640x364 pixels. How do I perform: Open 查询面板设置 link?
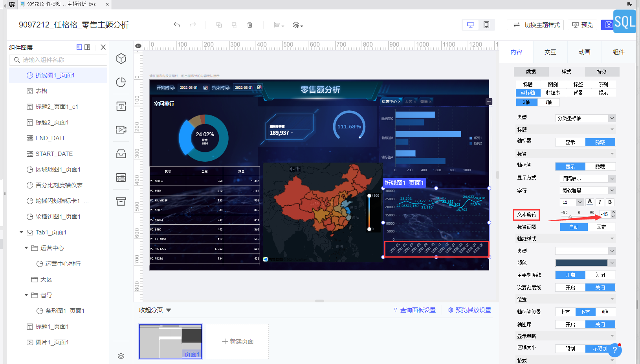414,310
